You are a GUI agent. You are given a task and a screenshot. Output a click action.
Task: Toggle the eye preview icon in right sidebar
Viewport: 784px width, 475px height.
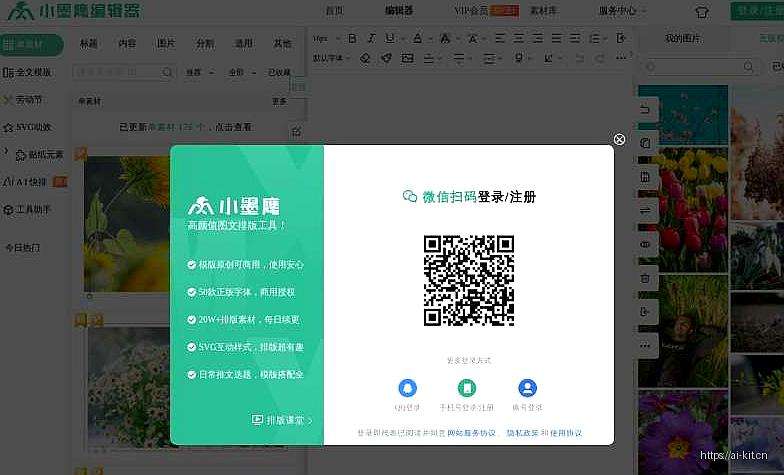[645, 244]
